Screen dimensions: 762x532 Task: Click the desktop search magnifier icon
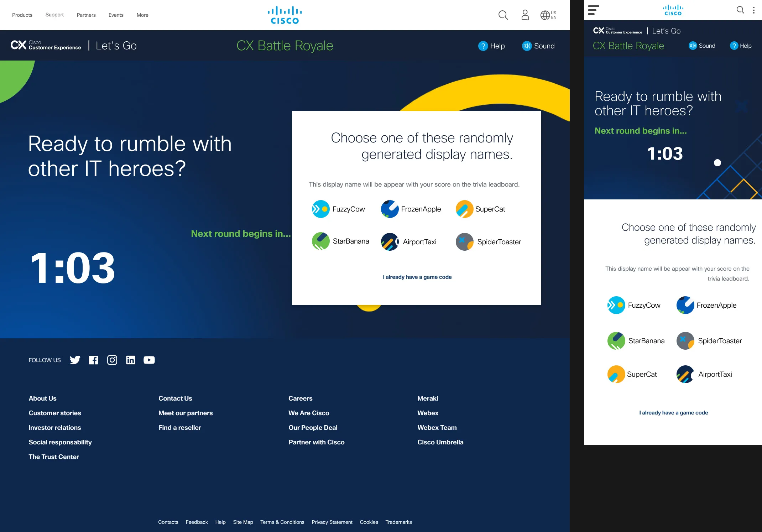503,15
